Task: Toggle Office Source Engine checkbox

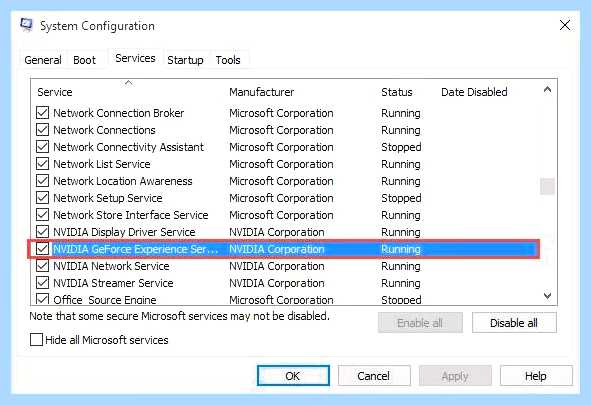Action: pos(42,299)
